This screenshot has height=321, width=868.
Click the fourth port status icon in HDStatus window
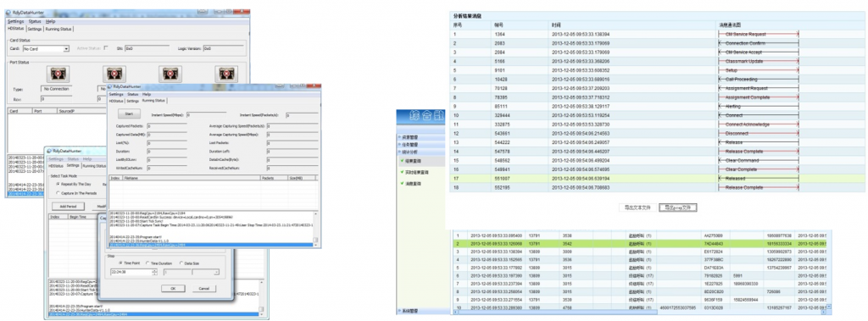coord(225,74)
